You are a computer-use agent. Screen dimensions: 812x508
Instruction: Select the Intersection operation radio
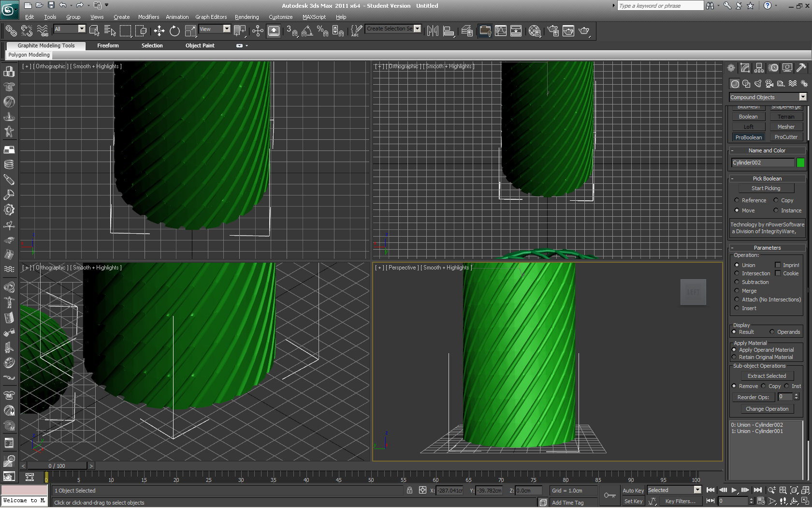tap(737, 273)
